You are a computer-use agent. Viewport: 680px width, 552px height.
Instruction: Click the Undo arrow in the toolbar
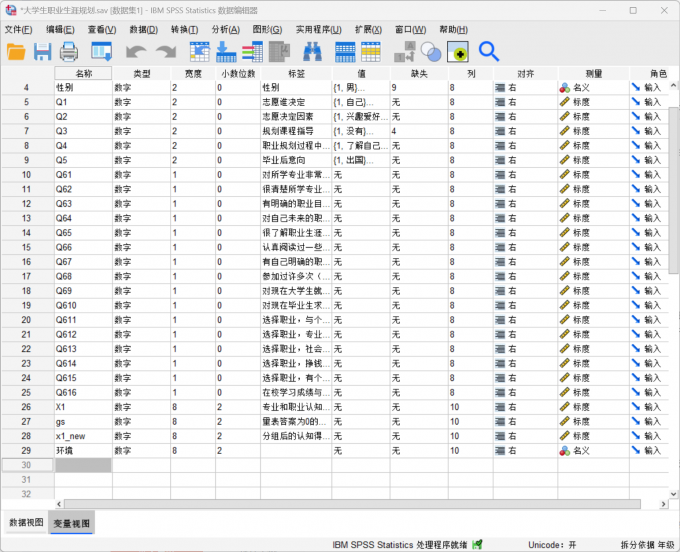136,52
